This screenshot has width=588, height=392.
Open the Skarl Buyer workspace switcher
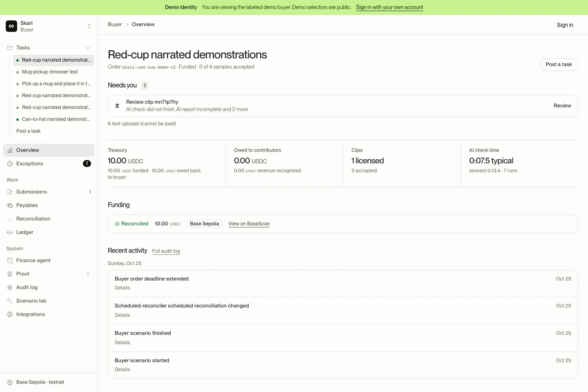pyautogui.click(x=49, y=26)
